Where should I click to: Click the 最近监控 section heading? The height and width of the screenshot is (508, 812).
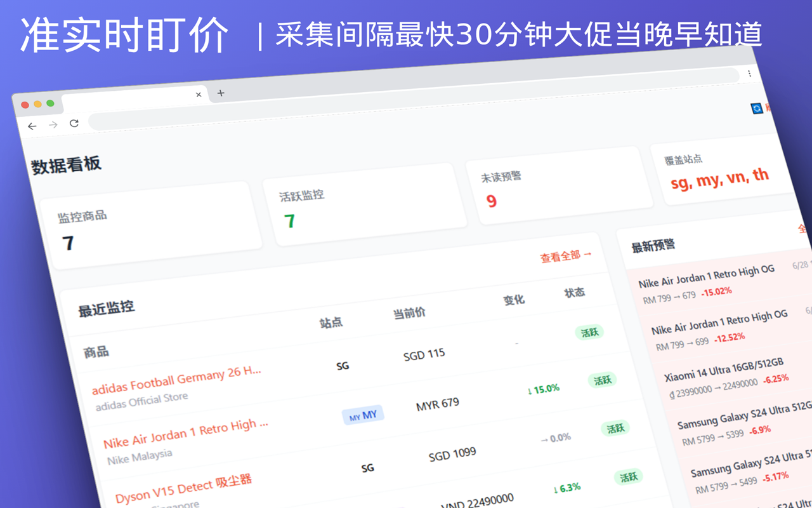click(x=107, y=309)
